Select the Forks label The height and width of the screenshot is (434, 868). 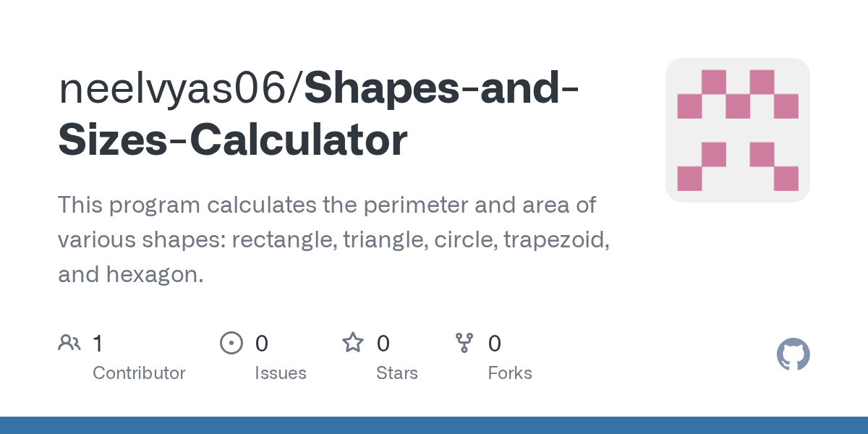point(510,373)
